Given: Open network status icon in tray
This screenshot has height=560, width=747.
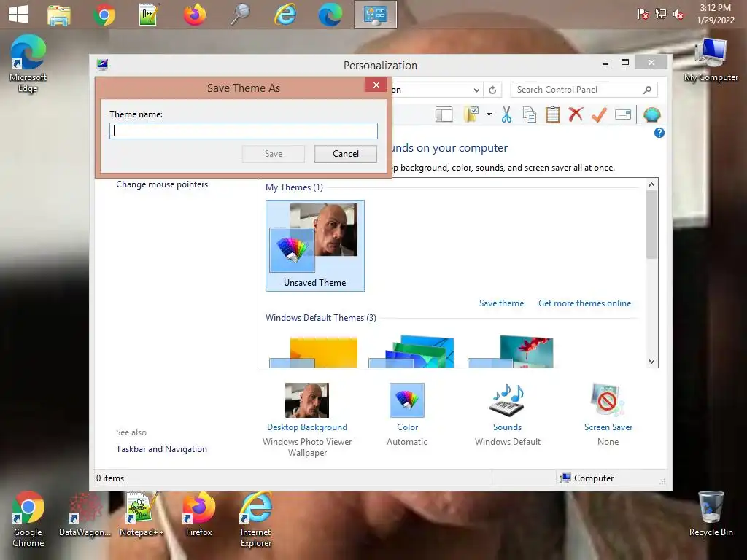Looking at the screenshot, I should click(x=661, y=15).
